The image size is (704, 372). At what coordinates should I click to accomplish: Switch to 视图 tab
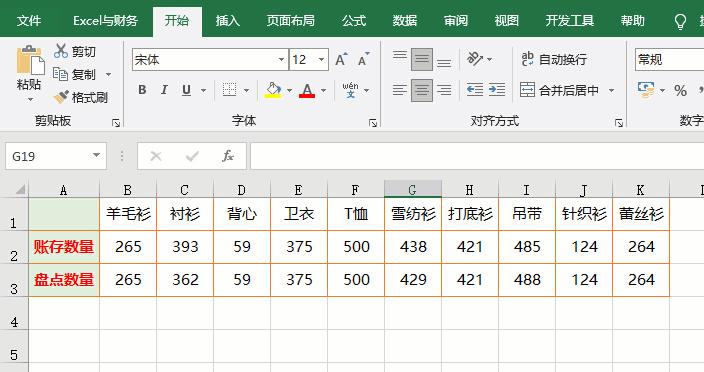click(506, 21)
